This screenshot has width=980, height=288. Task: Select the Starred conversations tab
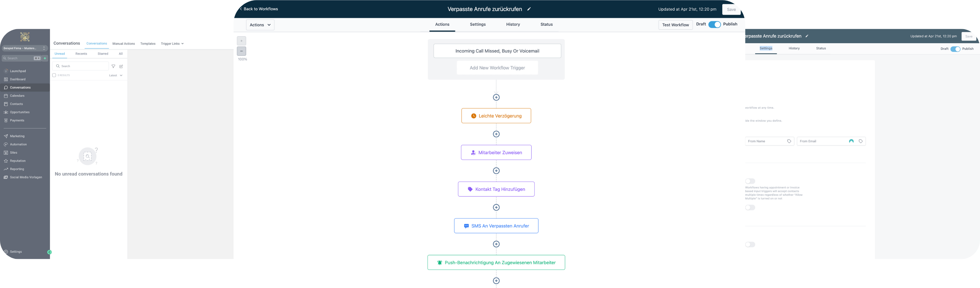tap(103, 54)
